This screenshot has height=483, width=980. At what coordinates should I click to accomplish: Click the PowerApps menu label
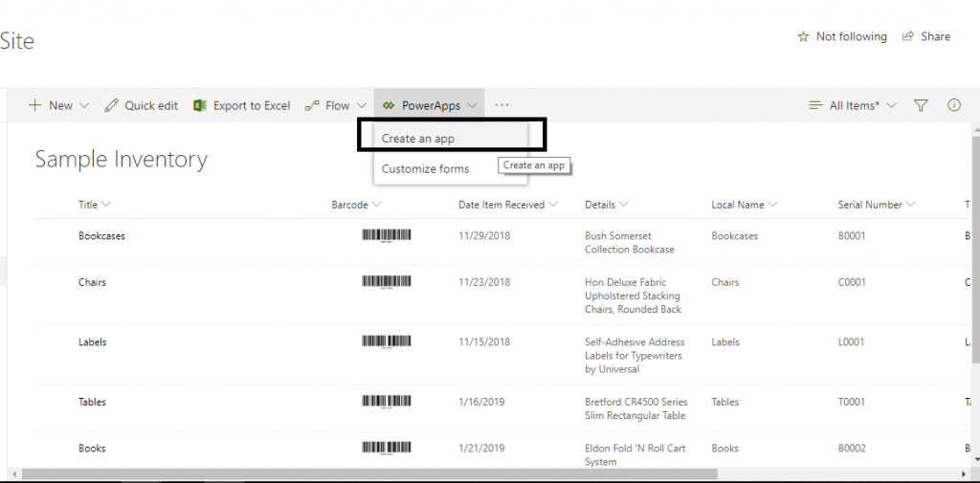432,105
